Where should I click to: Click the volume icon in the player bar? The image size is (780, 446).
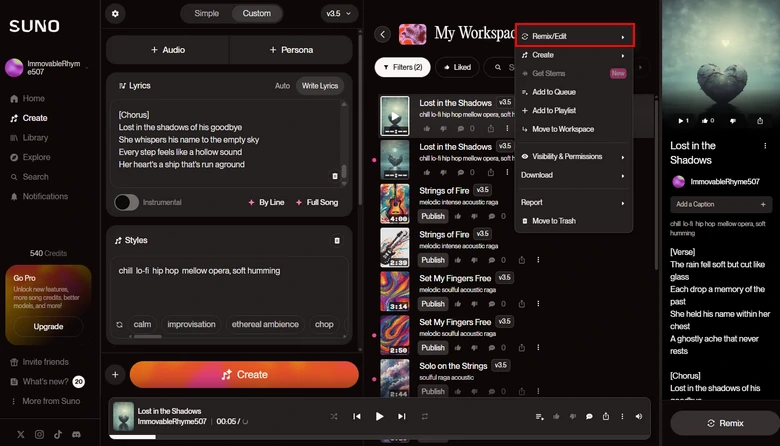point(639,416)
